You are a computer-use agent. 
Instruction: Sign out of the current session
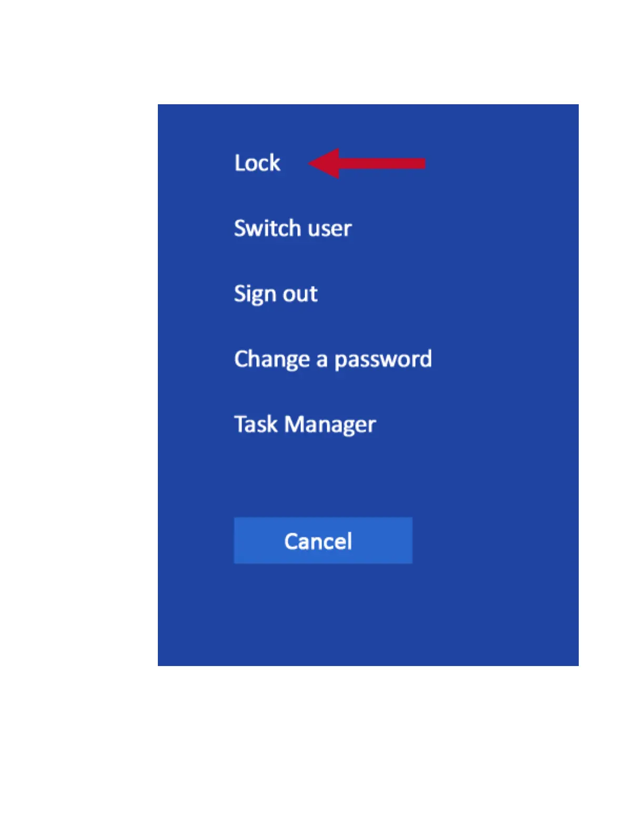(x=276, y=293)
